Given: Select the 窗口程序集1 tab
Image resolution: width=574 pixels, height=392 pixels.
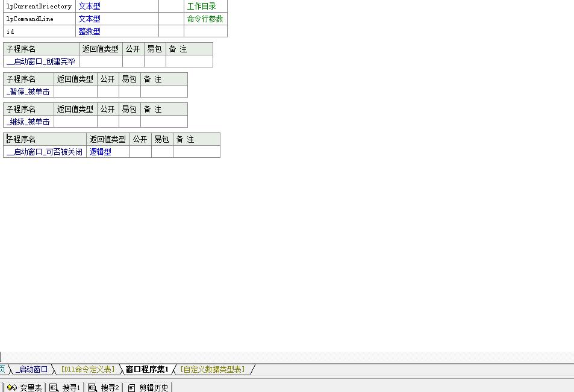Looking at the screenshot, I should [x=147, y=369].
